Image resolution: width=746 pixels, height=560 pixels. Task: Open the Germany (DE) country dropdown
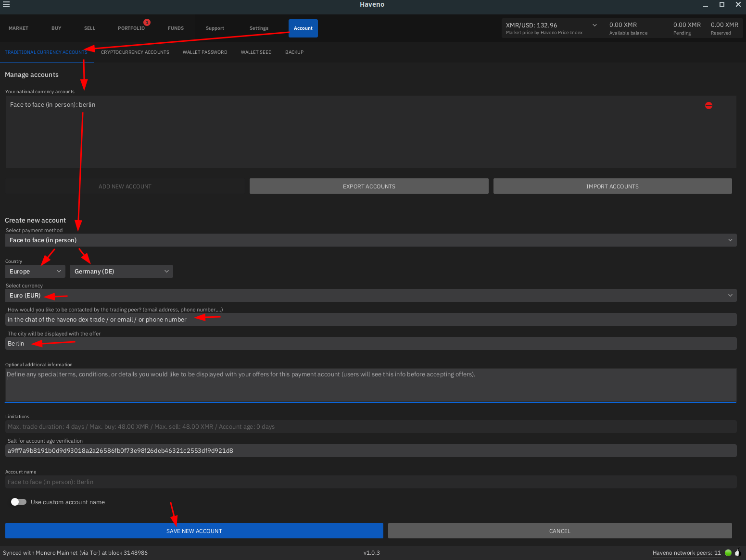point(122,271)
